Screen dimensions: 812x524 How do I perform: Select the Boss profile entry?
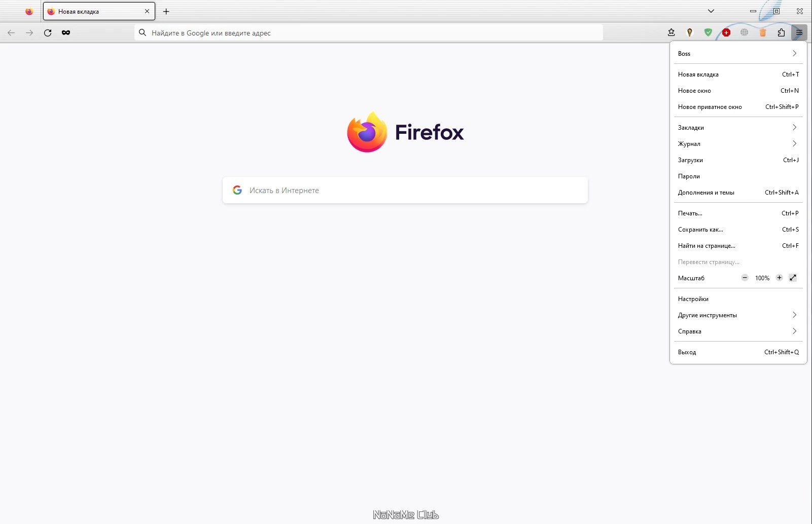(x=738, y=53)
